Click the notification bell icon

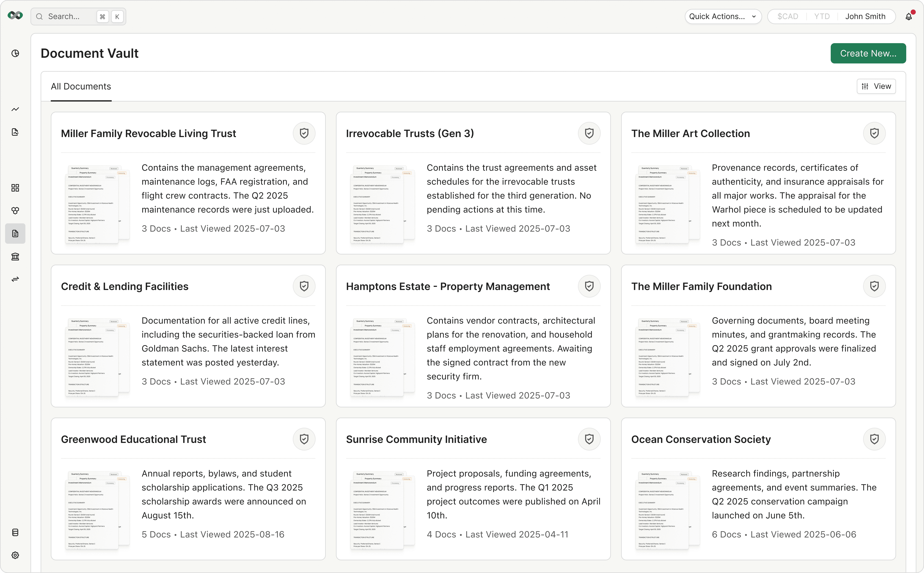[909, 17]
